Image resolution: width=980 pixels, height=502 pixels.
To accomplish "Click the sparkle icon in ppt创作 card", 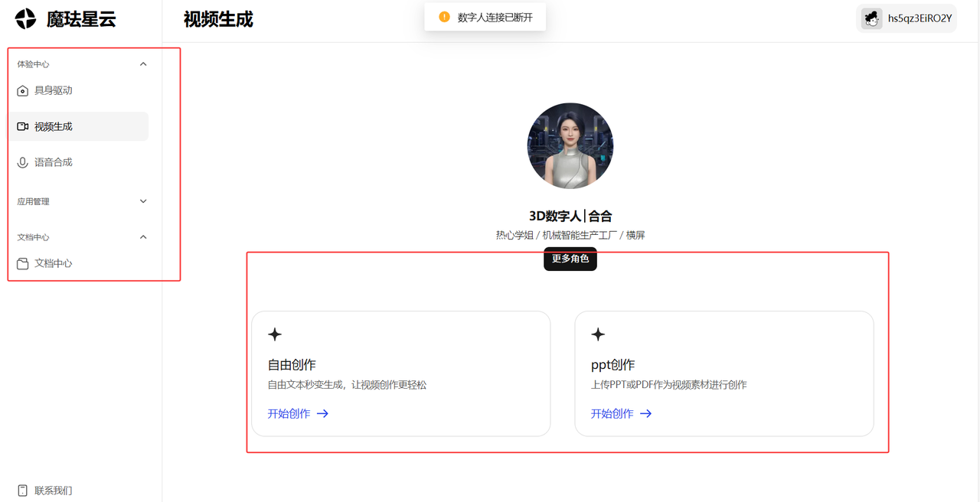I will tap(598, 334).
